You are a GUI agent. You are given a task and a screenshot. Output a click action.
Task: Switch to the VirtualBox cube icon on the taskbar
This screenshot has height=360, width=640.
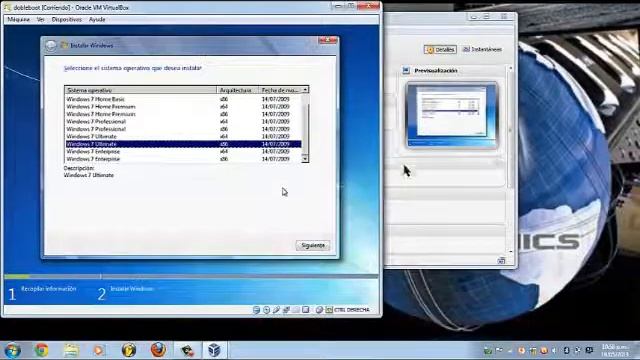[214, 350]
